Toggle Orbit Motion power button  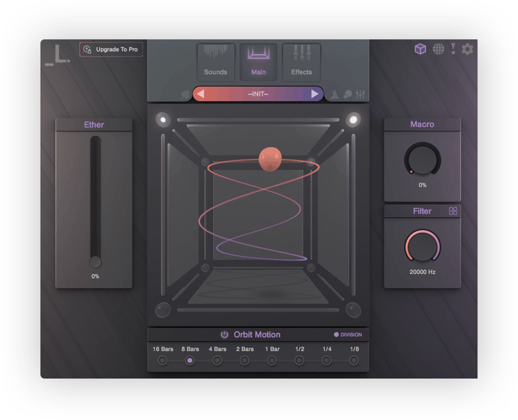pyautogui.click(x=224, y=334)
